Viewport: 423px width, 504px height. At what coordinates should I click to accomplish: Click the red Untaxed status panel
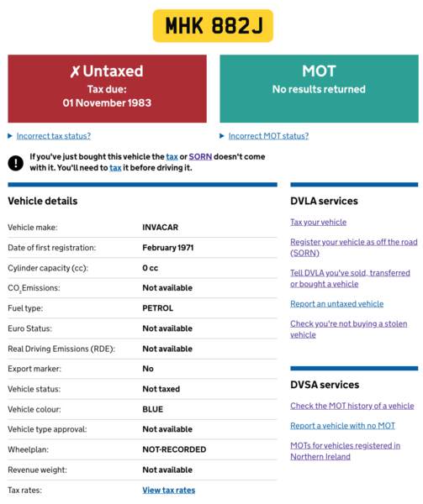click(x=107, y=89)
